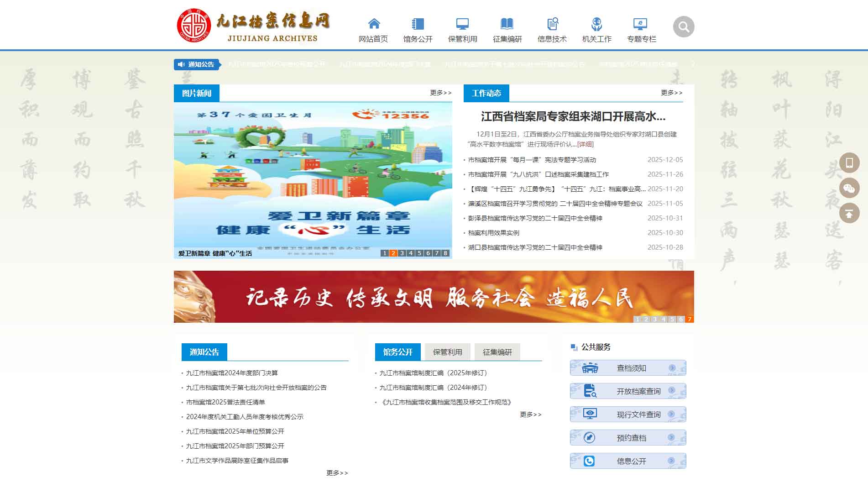Open 《九江市档案馆收集档案范围及移交工作规范》

pyautogui.click(x=447, y=402)
